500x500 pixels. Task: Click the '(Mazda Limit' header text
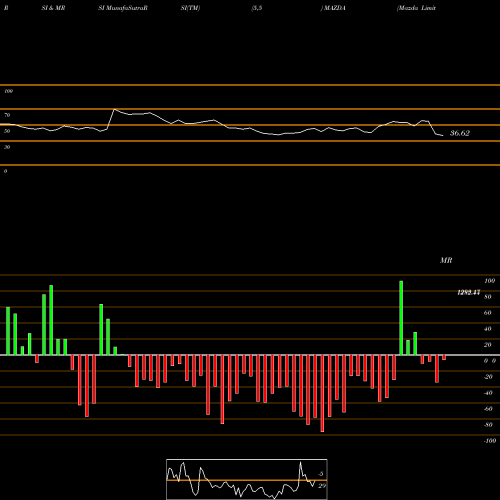click(x=416, y=8)
